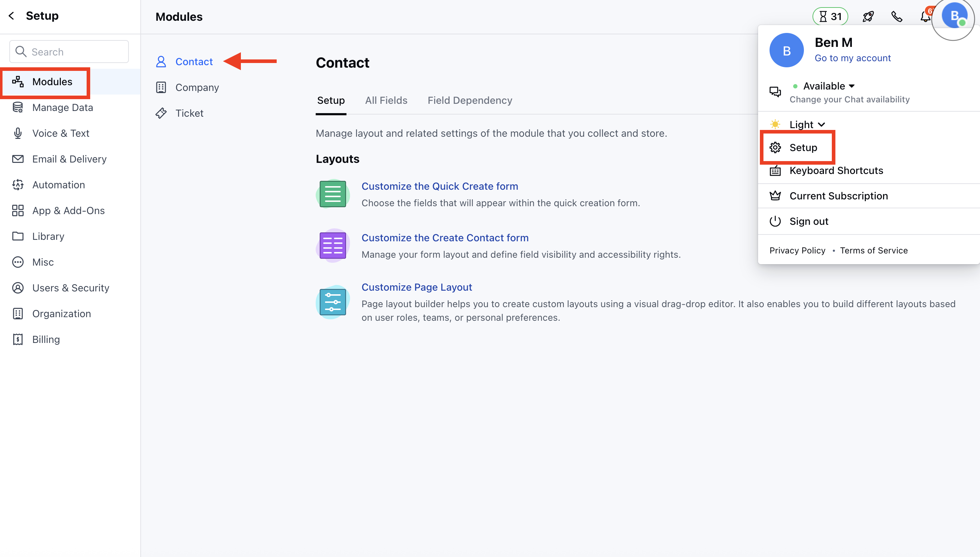980x557 pixels.
Task: Click the Voice & Text sidebar icon
Action: 18,133
